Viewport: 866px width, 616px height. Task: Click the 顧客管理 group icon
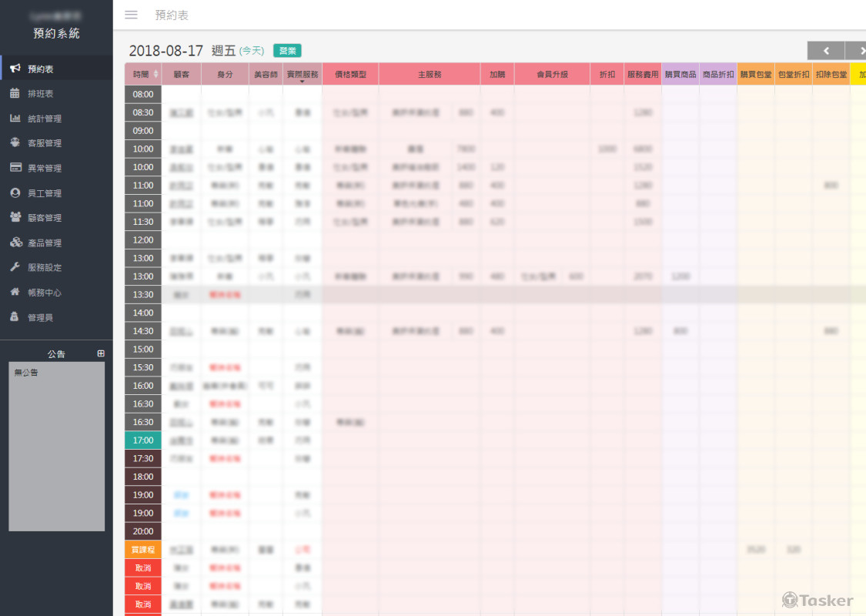15,218
